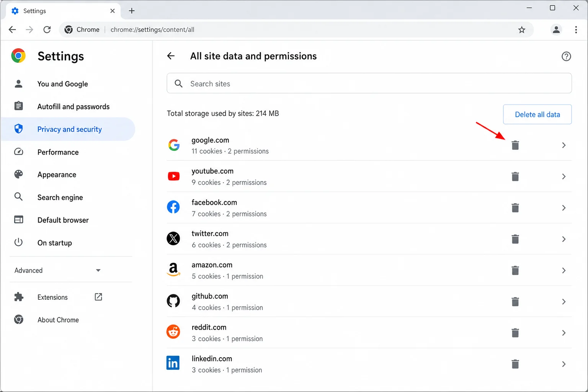Screen dimensions: 588x392
Task: Expand reddit.com row chevron
Action: (564, 333)
